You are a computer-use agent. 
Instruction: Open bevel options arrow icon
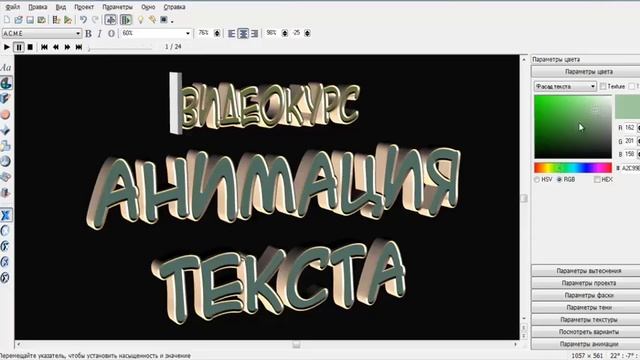5,130
